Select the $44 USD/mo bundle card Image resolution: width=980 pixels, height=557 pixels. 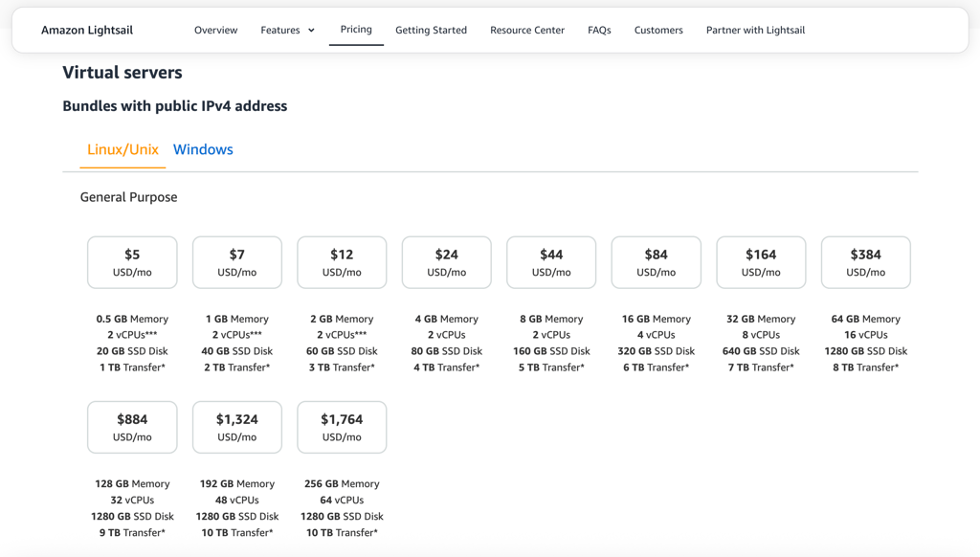pyautogui.click(x=551, y=262)
